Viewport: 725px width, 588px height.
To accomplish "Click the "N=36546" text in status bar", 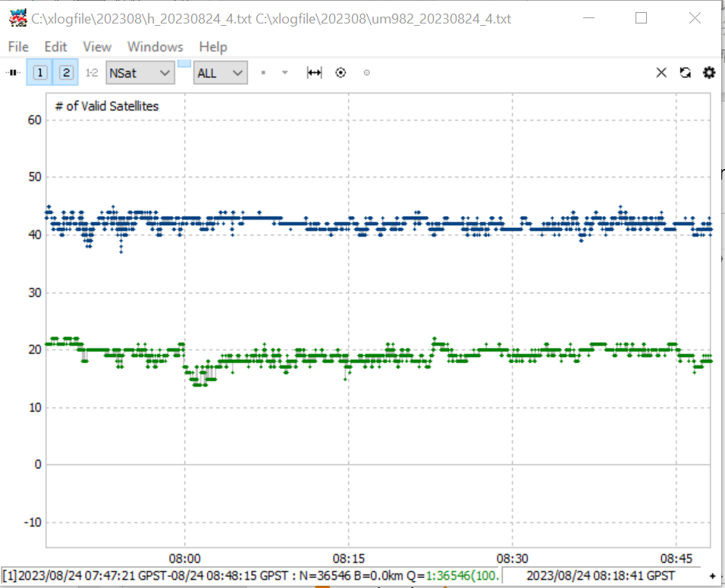I will click(325, 576).
